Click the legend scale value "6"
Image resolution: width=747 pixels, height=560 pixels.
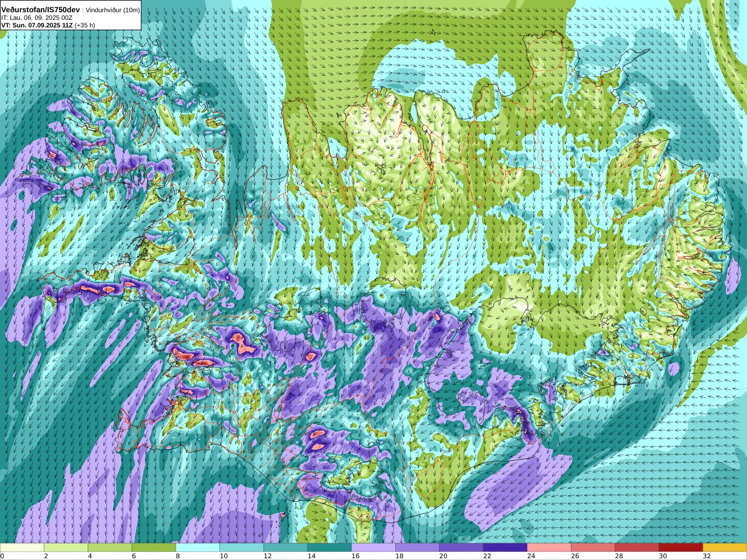(134, 556)
